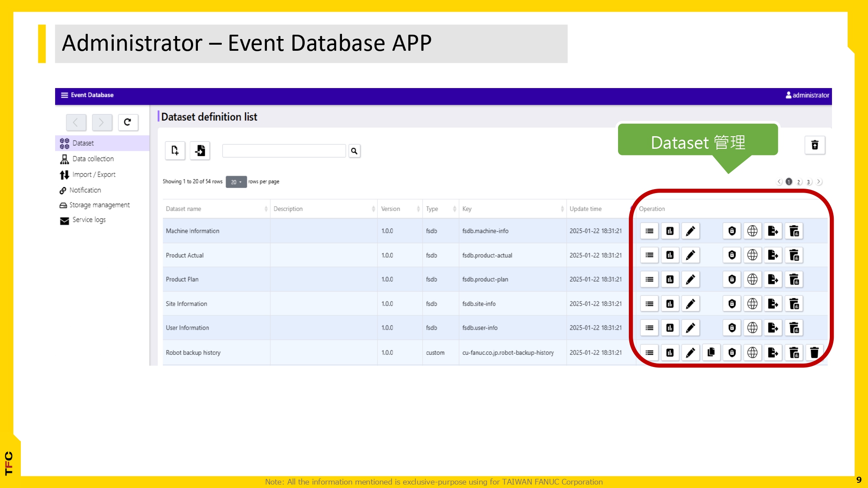Click the forward navigation arrow button
Viewport: 868px width, 488px height.
pos(102,122)
